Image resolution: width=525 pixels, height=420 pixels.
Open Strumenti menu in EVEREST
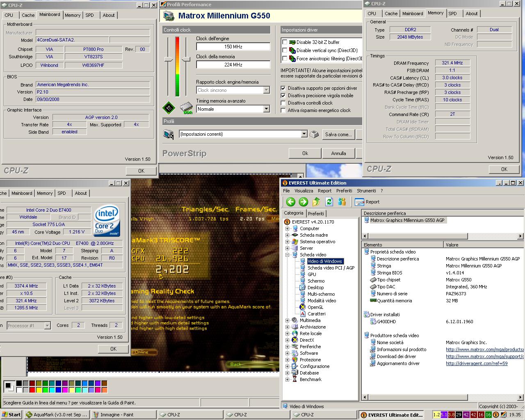pyautogui.click(x=366, y=191)
